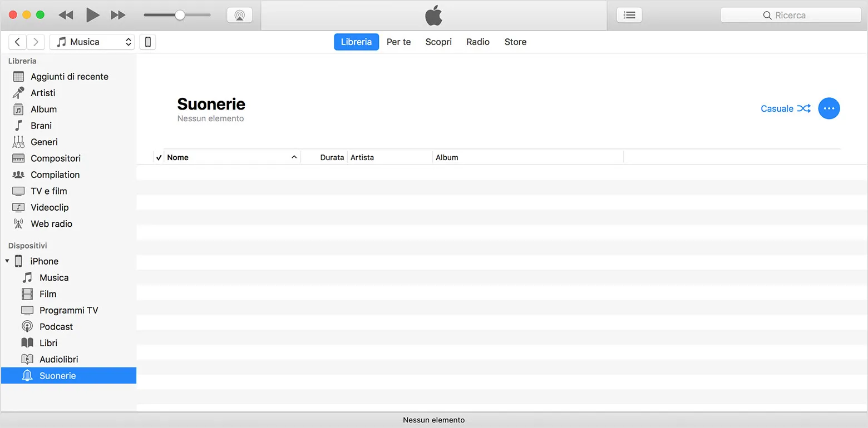Switch to the Radio tab

477,42
